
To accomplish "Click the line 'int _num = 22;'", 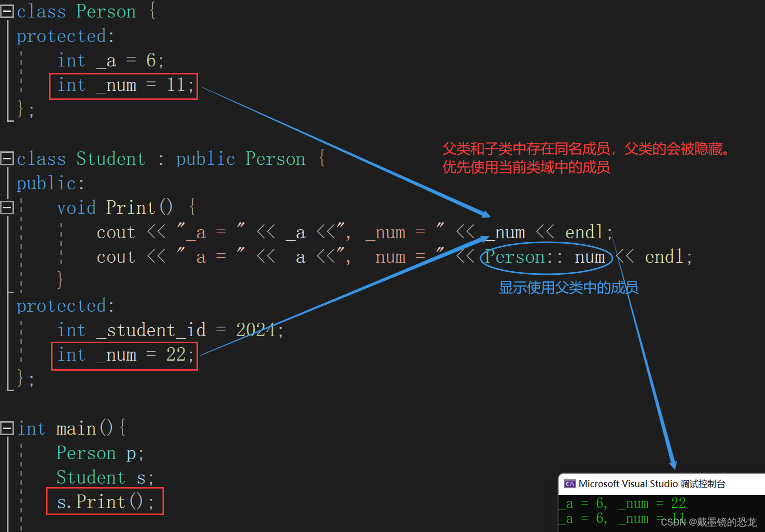I will (x=125, y=355).
